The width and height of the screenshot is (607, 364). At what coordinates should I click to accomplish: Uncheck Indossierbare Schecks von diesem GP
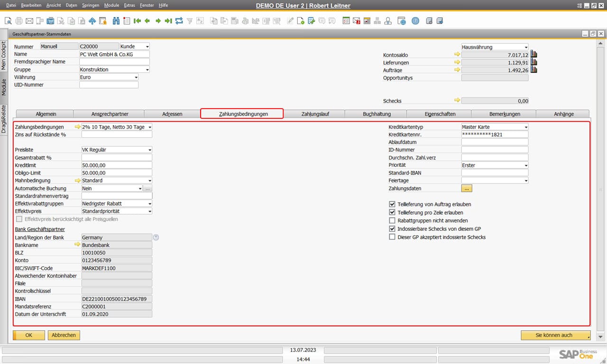[392, 229]
